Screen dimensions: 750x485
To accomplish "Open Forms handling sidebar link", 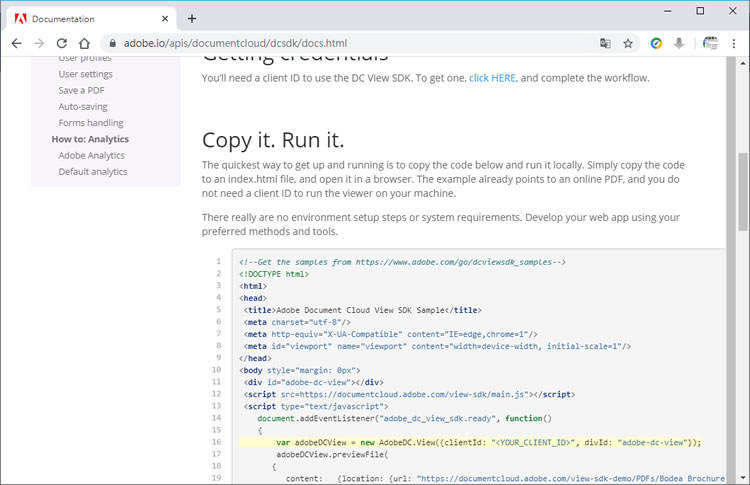I will click(x=91, y=123).
